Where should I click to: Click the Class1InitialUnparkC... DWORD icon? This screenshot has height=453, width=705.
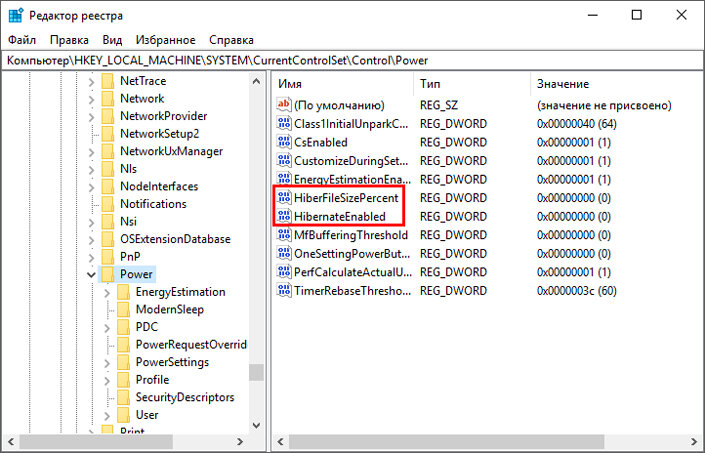(284, 124)
